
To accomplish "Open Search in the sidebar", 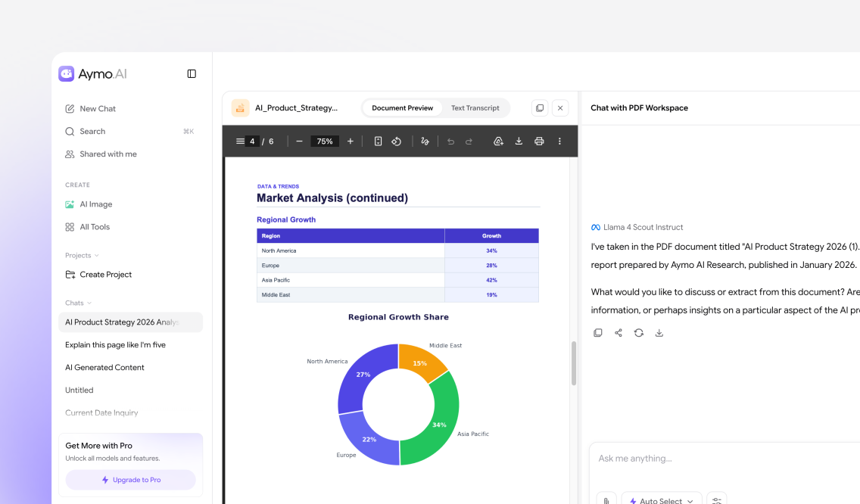I will click(130, 131).
